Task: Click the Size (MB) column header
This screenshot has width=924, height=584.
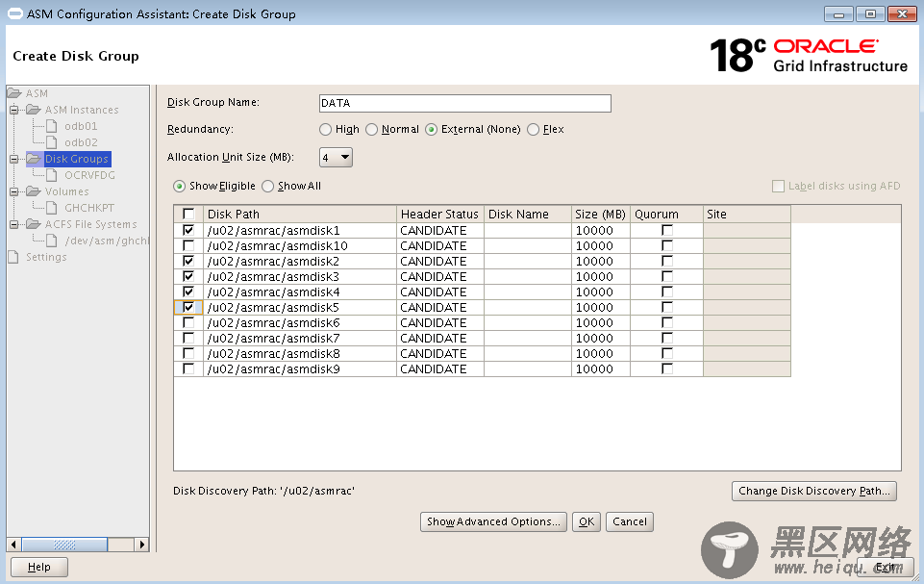Action: click(x=601, y=214)
